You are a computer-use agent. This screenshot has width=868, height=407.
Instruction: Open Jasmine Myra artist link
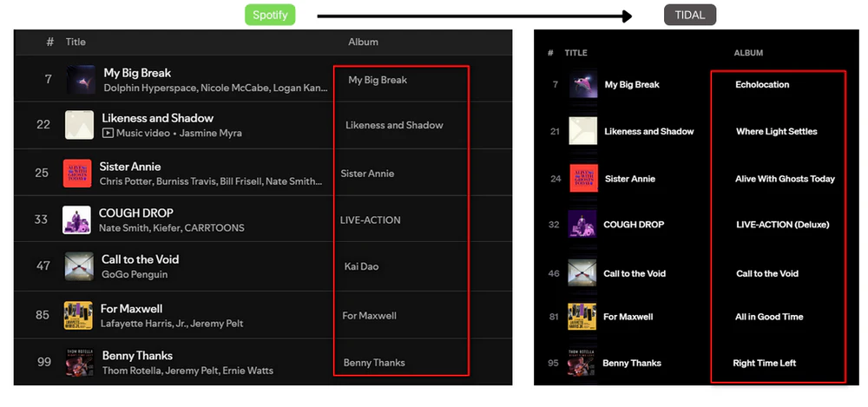210,134
